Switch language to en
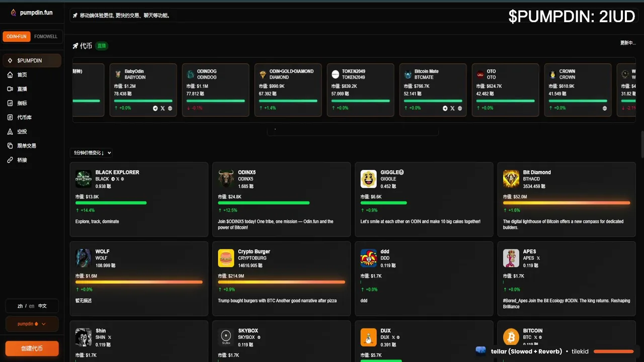 click(32, 306)
